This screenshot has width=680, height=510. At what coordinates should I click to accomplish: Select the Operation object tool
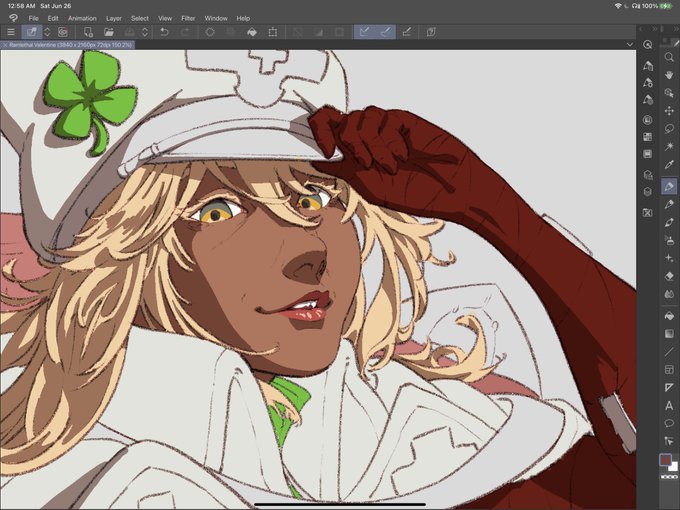(x=669, y=93)
